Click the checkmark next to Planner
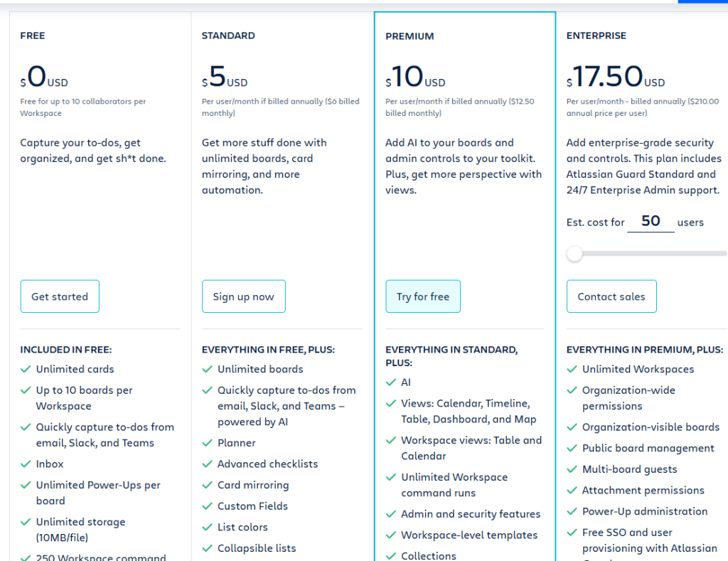This screenshot has height=561, width=728. (208, 443)
